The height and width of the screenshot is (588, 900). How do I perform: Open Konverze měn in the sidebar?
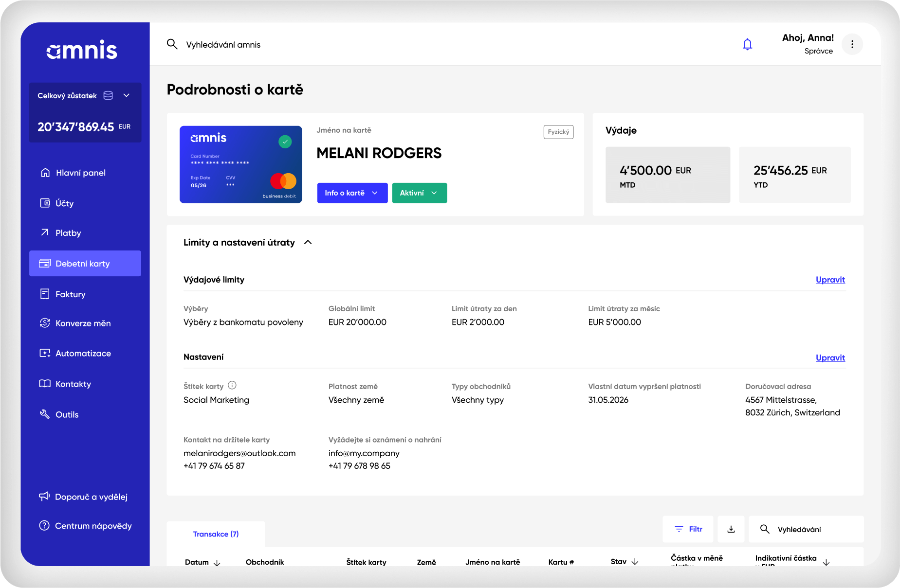[x=83, y=323]
